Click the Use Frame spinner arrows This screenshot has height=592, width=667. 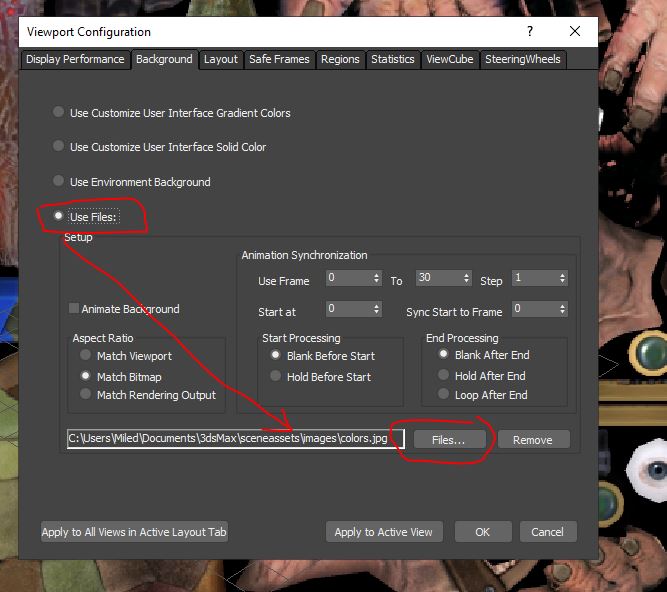[376, 279]
